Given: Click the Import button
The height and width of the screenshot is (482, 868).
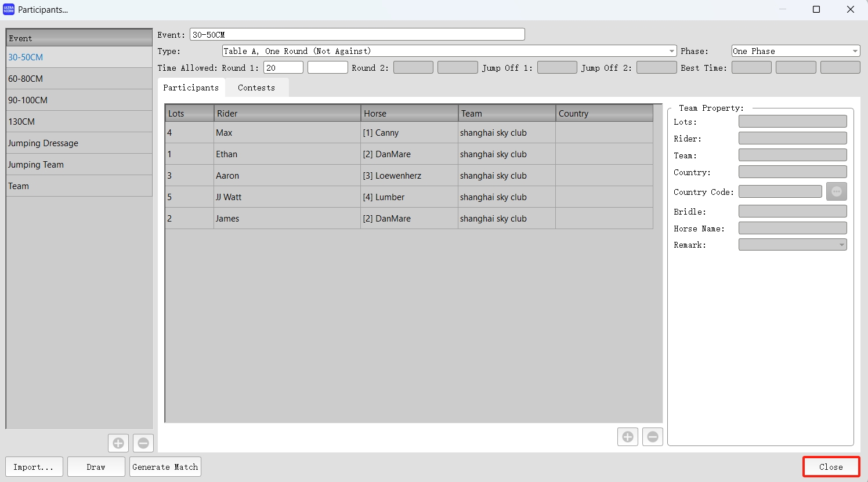Looking at the screenshot, I should coord(34,466).
